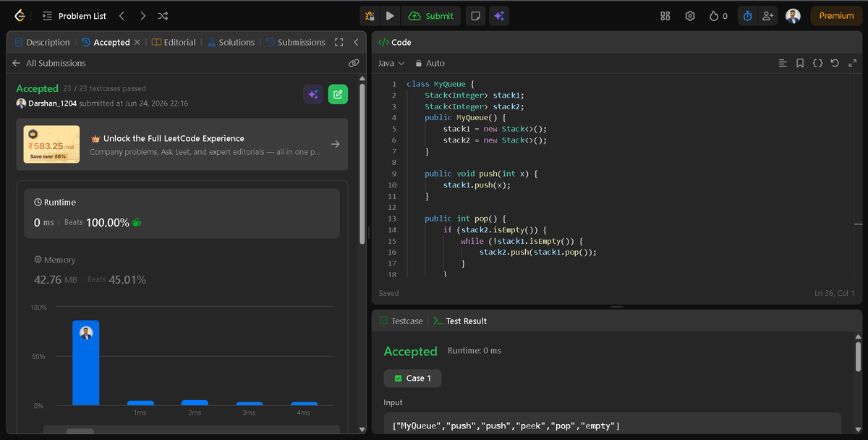
Task: Click the 'Saved' status text
Action: [388, 293]
